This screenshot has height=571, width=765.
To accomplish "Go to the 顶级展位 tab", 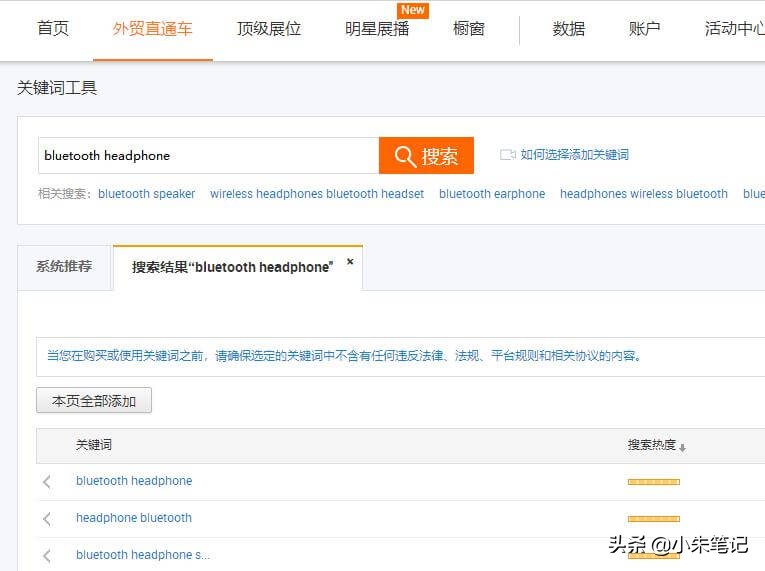I will coord(269,28).
